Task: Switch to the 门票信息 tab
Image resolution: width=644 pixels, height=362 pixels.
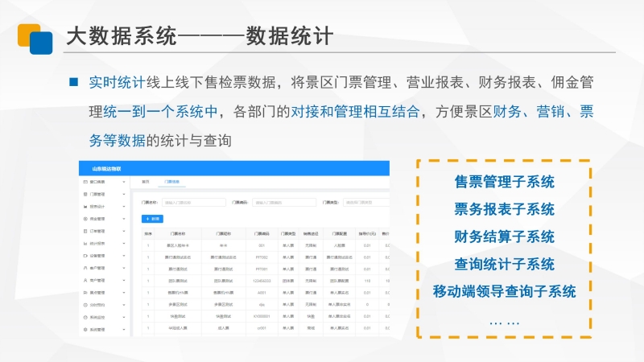Action: 171,182
